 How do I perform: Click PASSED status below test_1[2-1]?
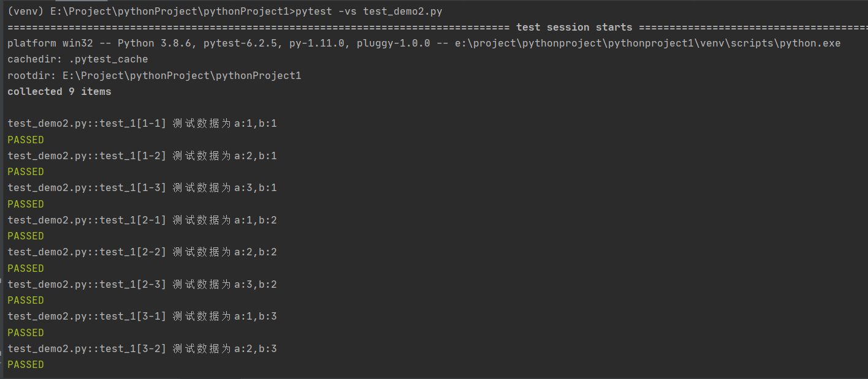tap(26, 236)
